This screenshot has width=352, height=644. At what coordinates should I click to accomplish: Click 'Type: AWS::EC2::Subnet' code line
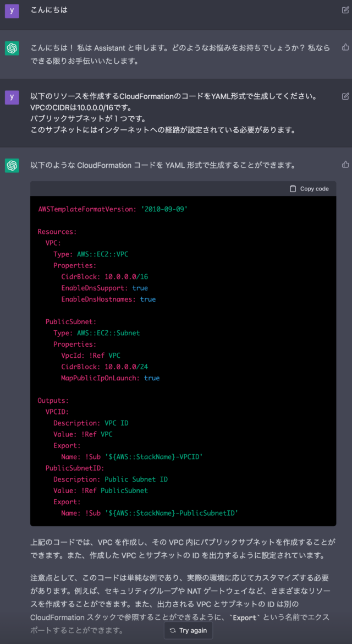[97, 332]
